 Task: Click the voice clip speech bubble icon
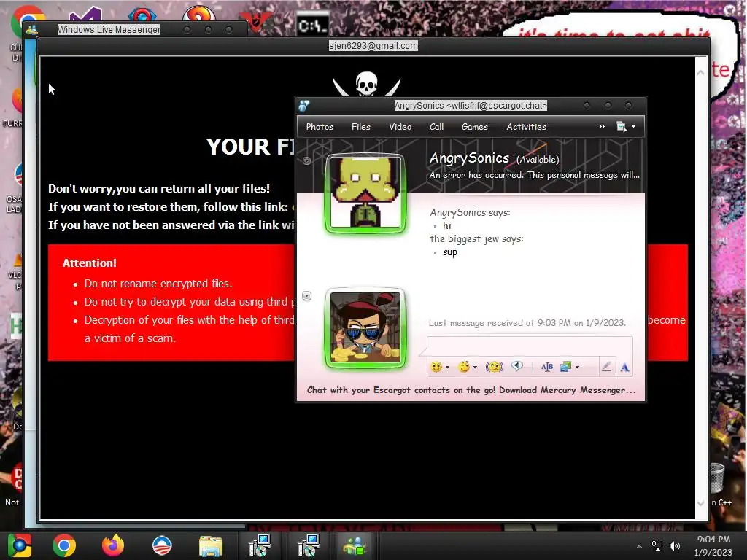pos(517,366)
